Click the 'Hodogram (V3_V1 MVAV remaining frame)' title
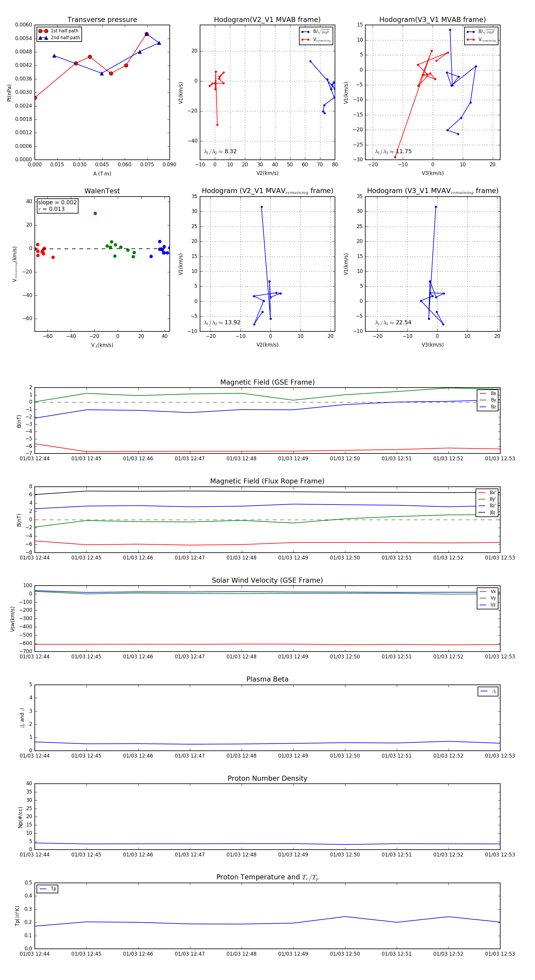 click(x=432, y=191)
